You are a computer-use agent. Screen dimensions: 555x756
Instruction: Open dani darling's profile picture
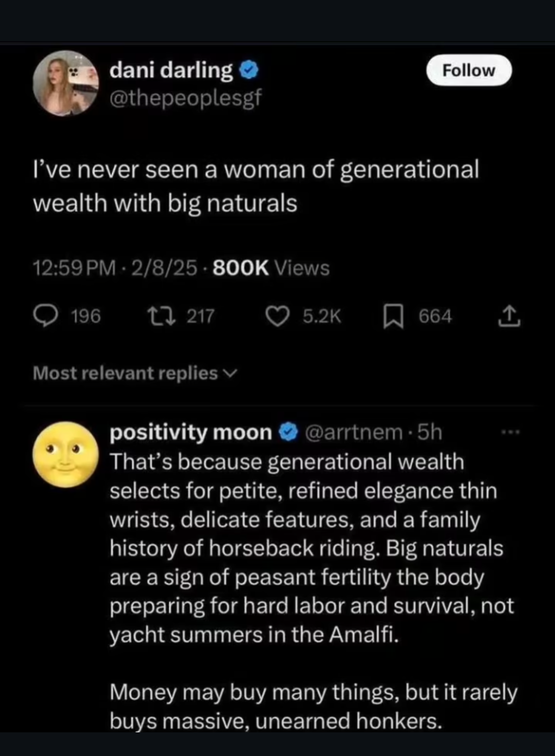[65, 83]
